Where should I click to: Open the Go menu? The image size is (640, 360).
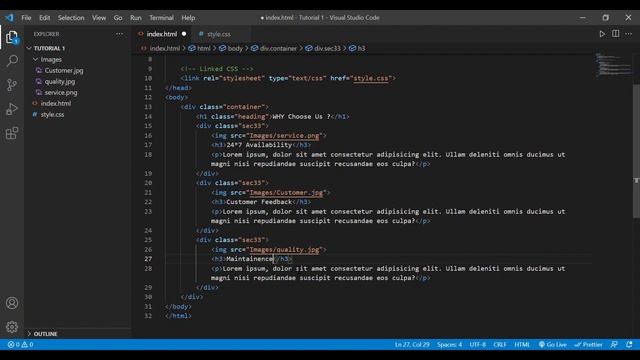(118, 18)
